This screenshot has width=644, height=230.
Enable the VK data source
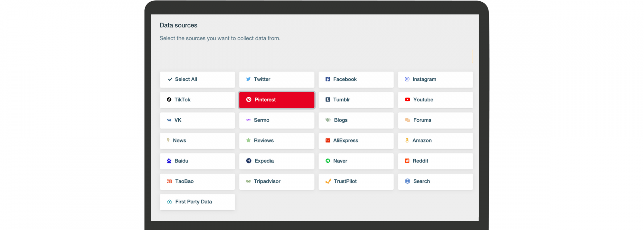pos(197,120)
